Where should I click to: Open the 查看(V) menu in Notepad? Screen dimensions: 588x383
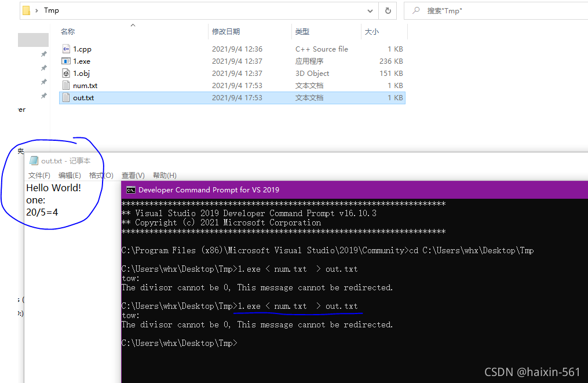[133, 175]
